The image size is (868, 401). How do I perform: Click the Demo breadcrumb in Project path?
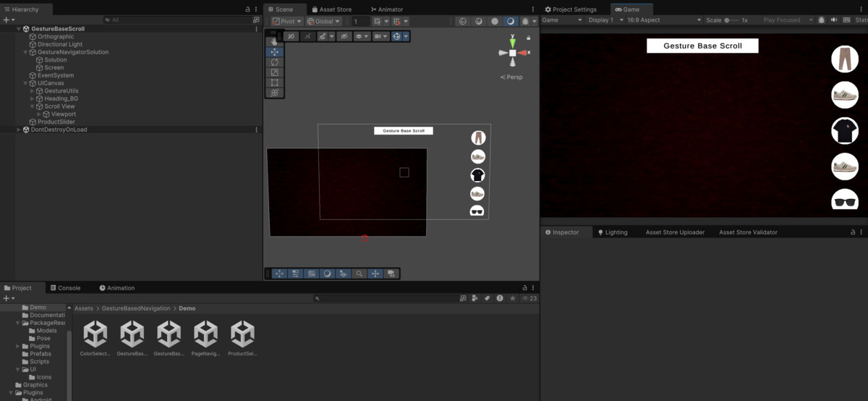pyautogui.click(x=187, y=308)
